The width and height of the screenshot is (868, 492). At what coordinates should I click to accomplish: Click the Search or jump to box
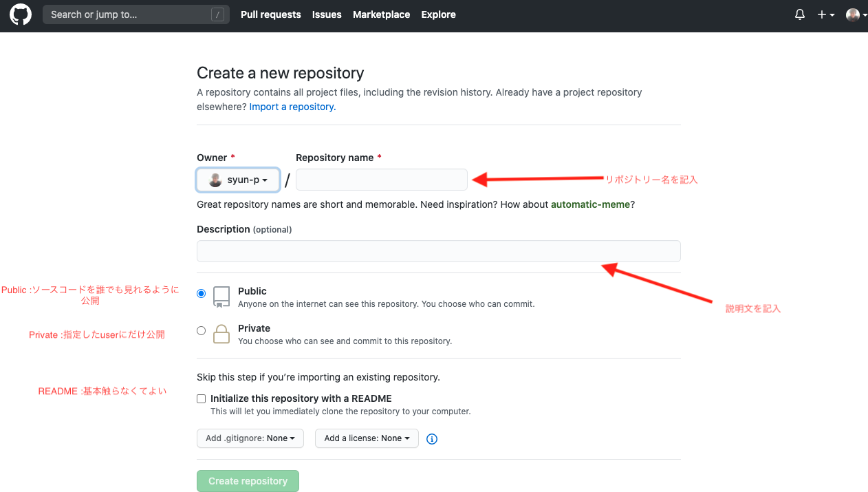pyautogui.click(x=135, y=14)
